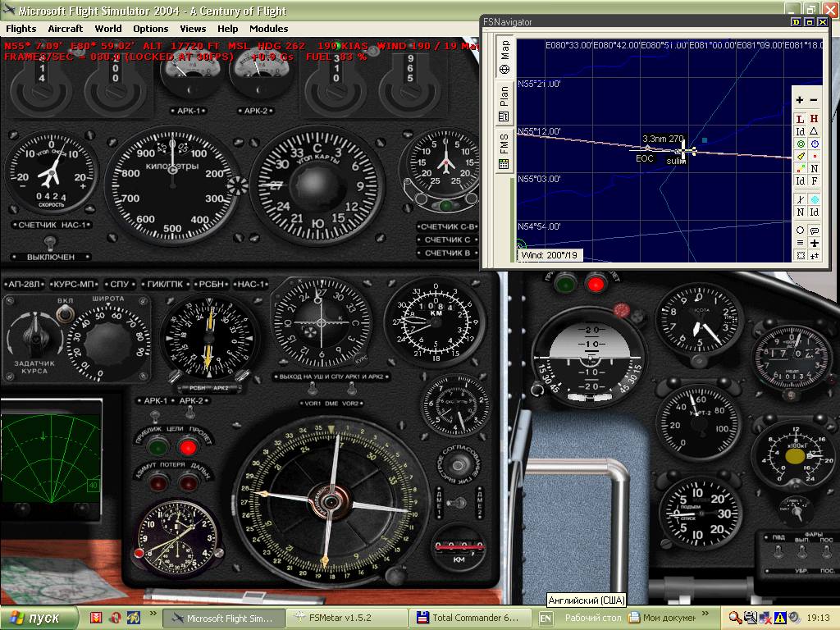This screenshot has height=630, width=840.
Task: Click the dotted selection rectangle icon
Action: (x=801, y=256)
